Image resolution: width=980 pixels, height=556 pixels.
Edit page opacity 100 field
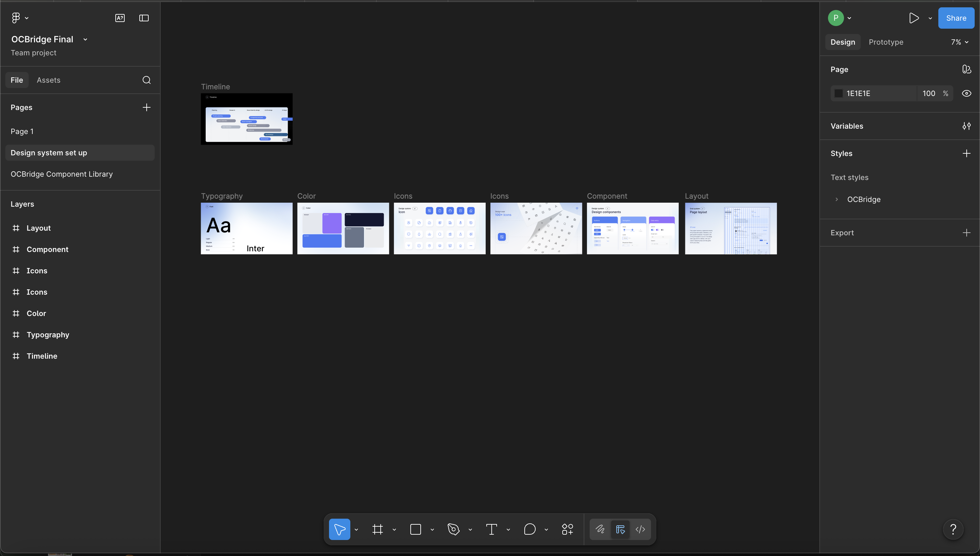(x=929, y=93)
